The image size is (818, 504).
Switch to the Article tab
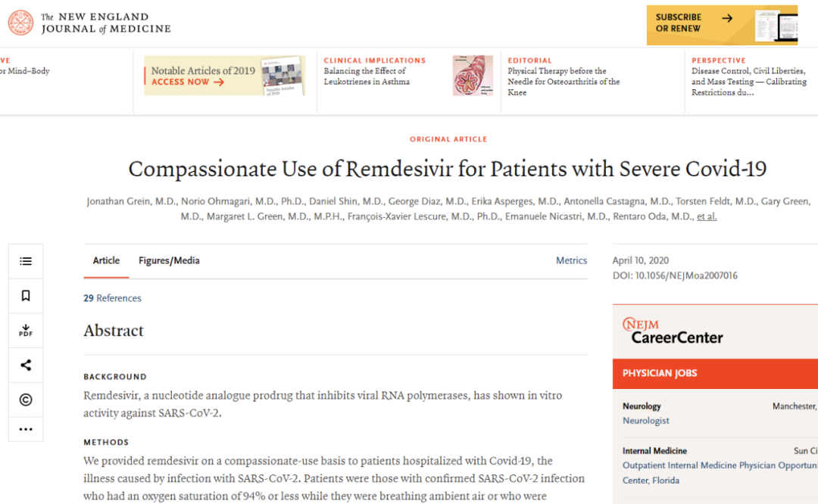[x=106, y=260]
